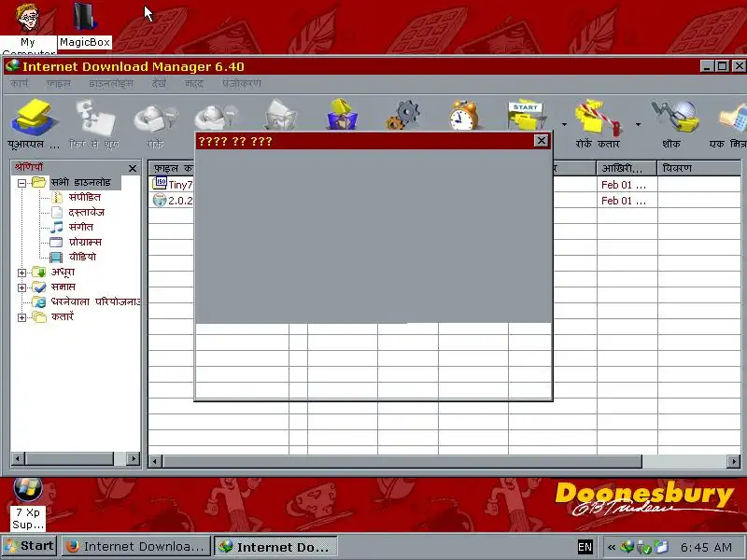Select the संपीडित category
Image resolution: width=747 pixels, height=560 pixels.
[84, 197]
